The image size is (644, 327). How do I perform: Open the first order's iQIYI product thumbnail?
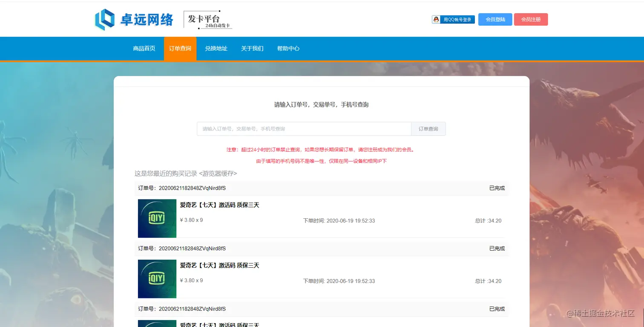157,218
